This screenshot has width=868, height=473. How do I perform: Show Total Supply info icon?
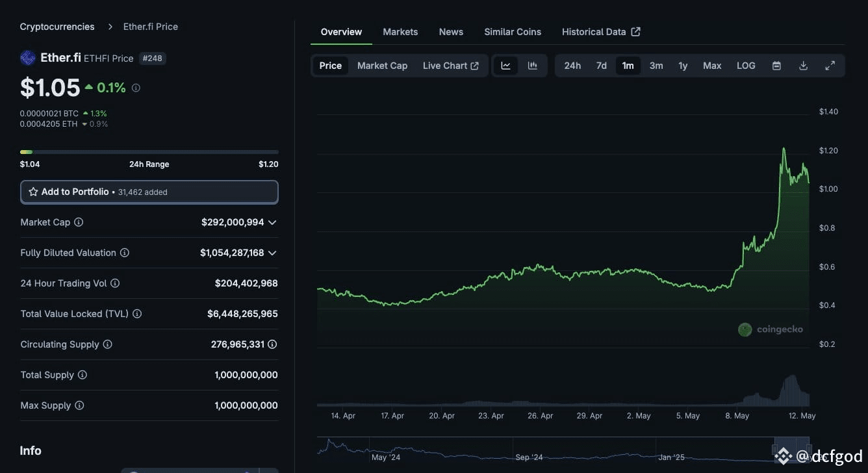[x=83, y=375]
